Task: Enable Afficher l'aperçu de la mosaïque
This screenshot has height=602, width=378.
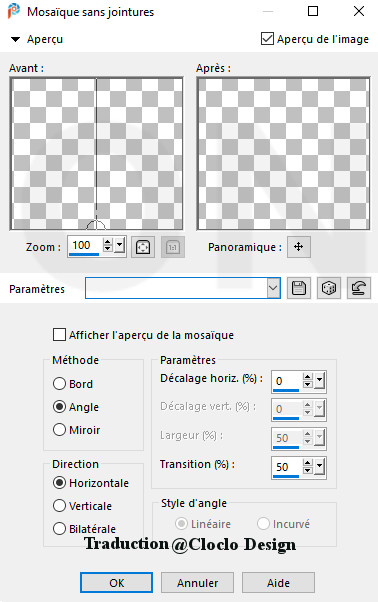Action: (x=59, y=334)
